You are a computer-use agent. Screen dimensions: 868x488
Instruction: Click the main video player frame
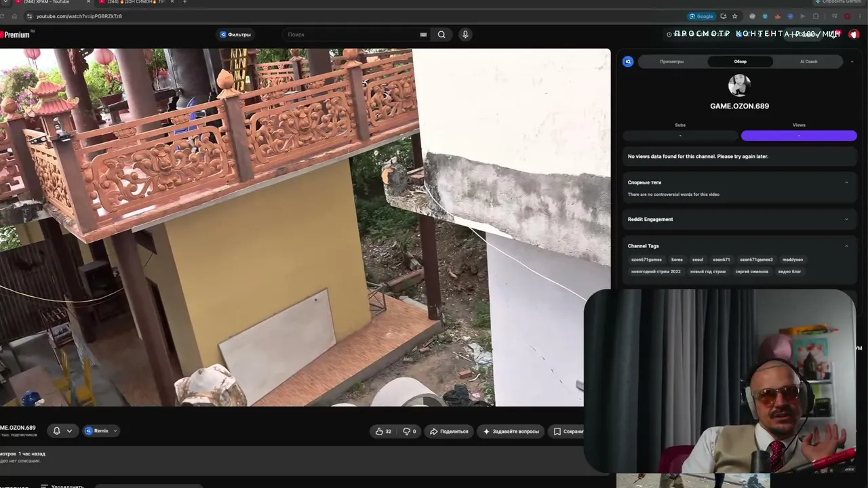(305, 227)
